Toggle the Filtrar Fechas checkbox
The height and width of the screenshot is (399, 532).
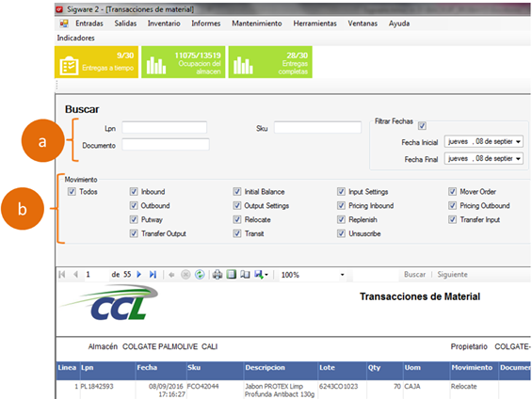(x=422, y=126)
